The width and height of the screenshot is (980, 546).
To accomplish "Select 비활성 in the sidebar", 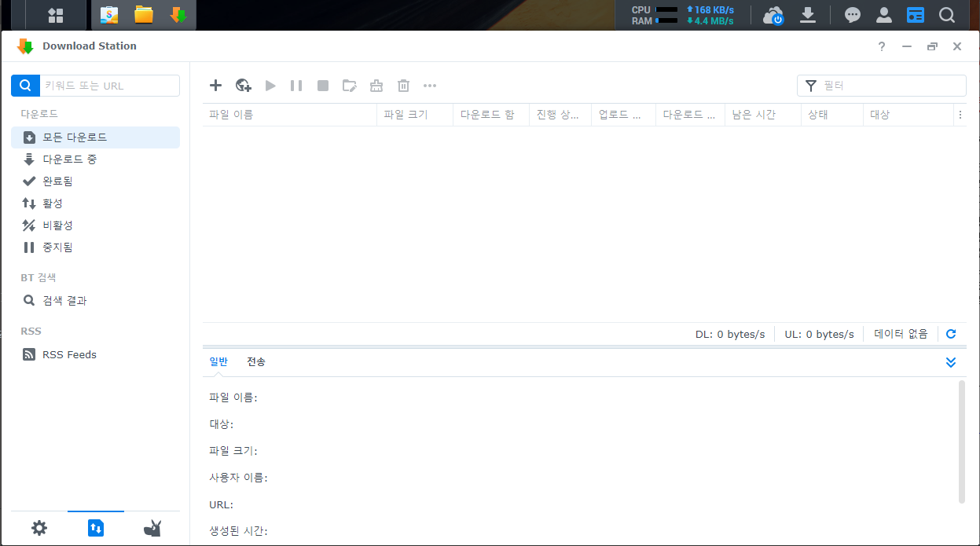I will coord(95,225).
